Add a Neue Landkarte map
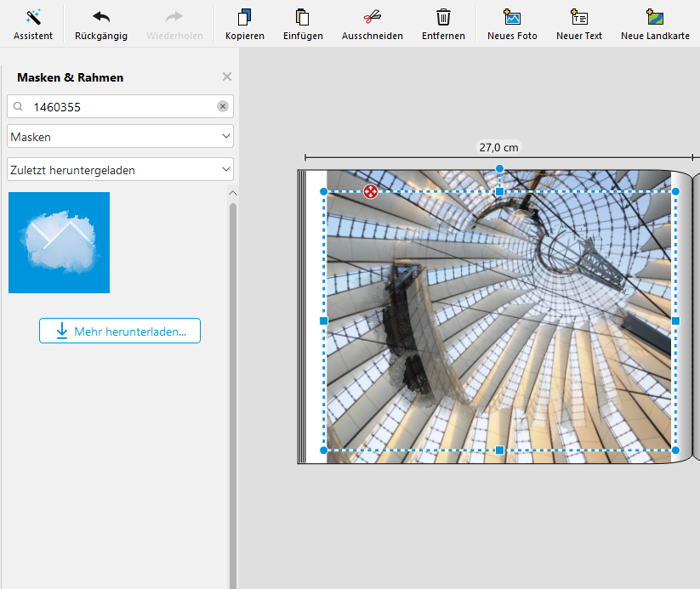Screen dimensions: 700x589 click(x=655, y=24)
